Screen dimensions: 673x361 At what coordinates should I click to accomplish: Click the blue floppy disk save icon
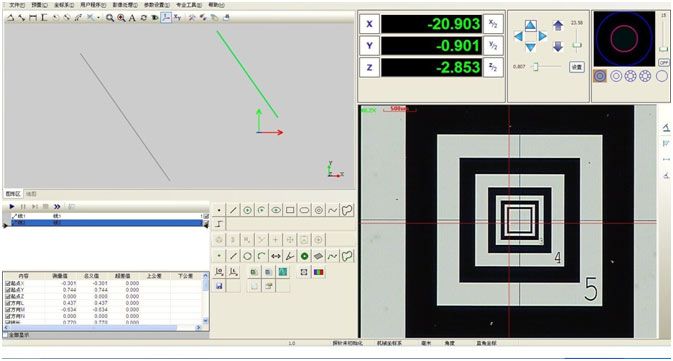[219, 286]
